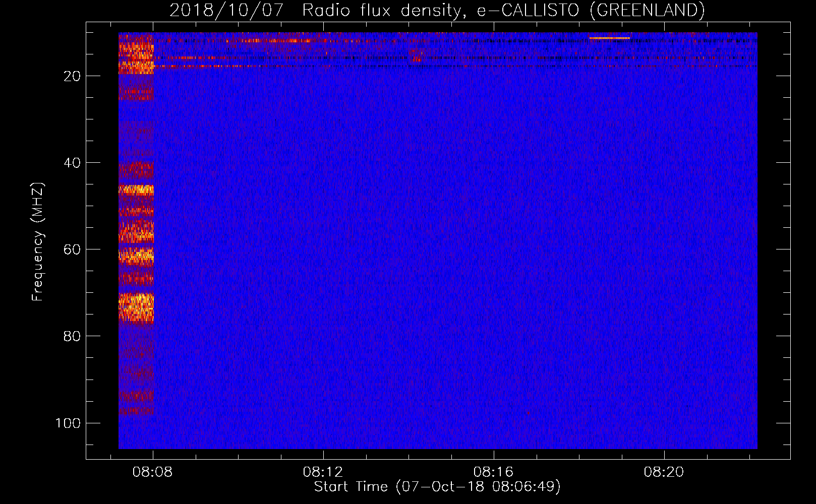Click the plot title "Radio flux density, e-CALLISTO (GREENLAND)"
Screen dimensions: 816x504
pos(503,10)
